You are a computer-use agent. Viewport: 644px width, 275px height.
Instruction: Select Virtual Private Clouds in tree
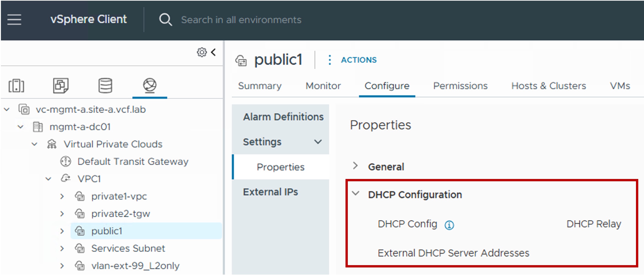pyautogui.click(x=113, y=144)
